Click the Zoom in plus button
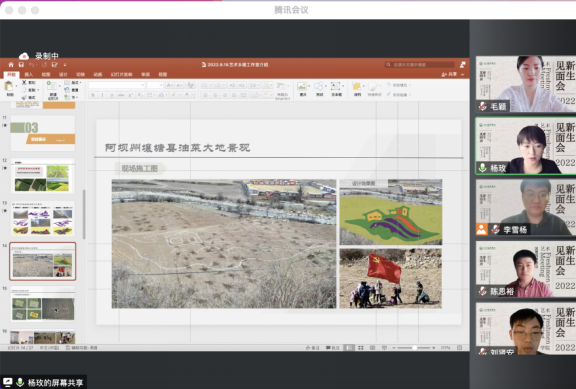Screen dimensions: 576x389 point(433,347)
